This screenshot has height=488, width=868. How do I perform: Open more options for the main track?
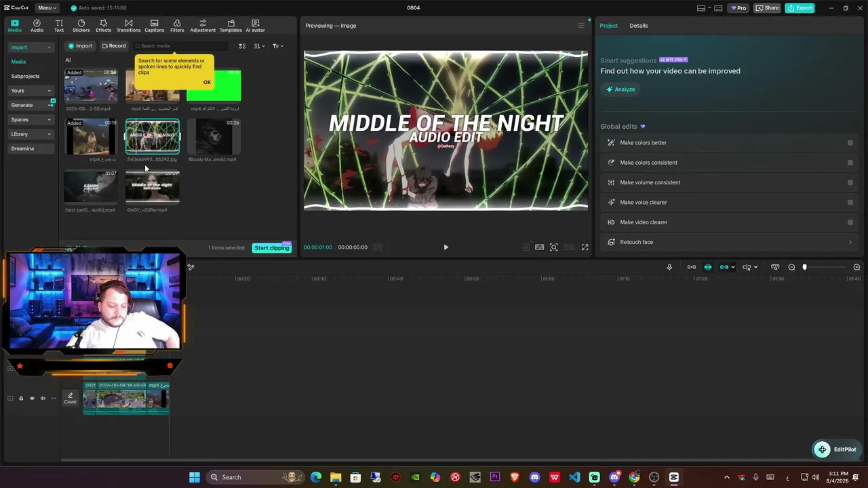pos(54,399)
